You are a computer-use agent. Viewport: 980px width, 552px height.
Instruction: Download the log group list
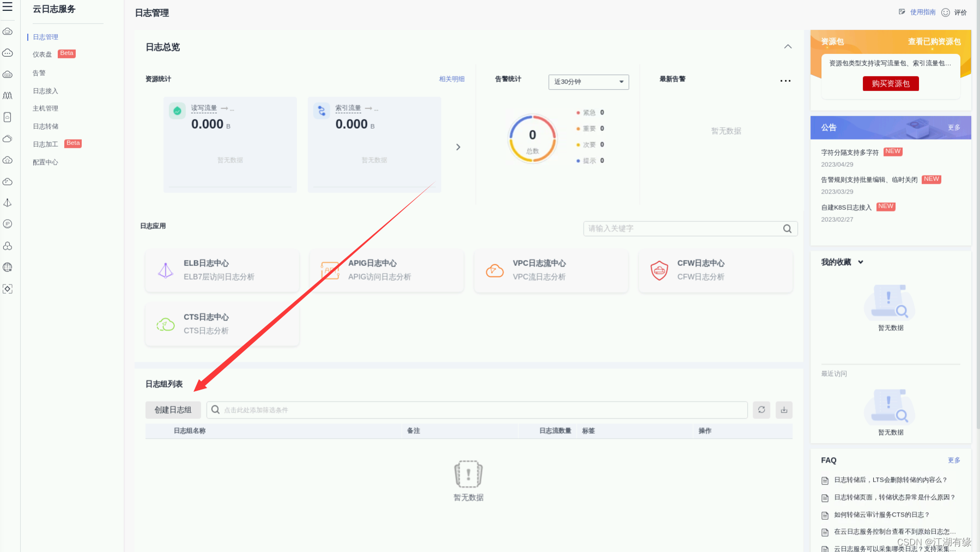[x=784, y=410]
